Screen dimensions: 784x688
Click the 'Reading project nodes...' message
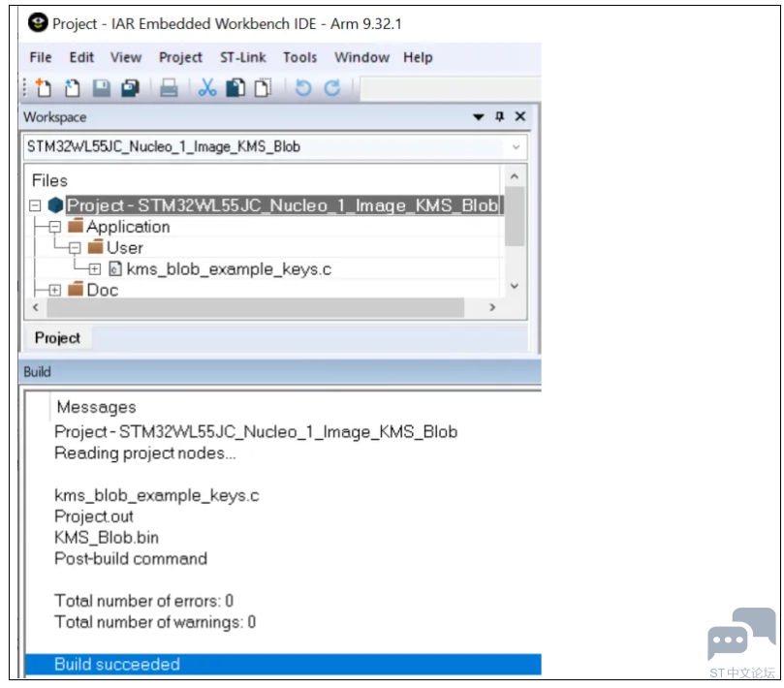tap(145, 453)
